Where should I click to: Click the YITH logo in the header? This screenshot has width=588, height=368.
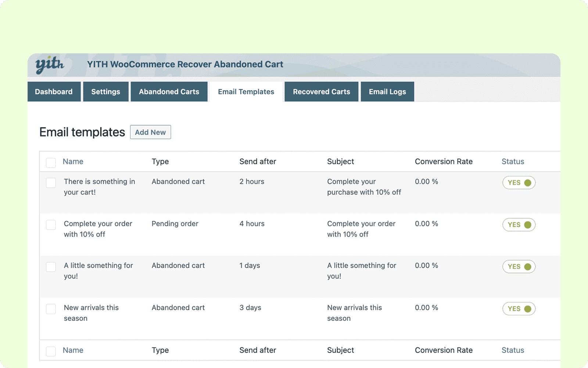coord(49,64)
